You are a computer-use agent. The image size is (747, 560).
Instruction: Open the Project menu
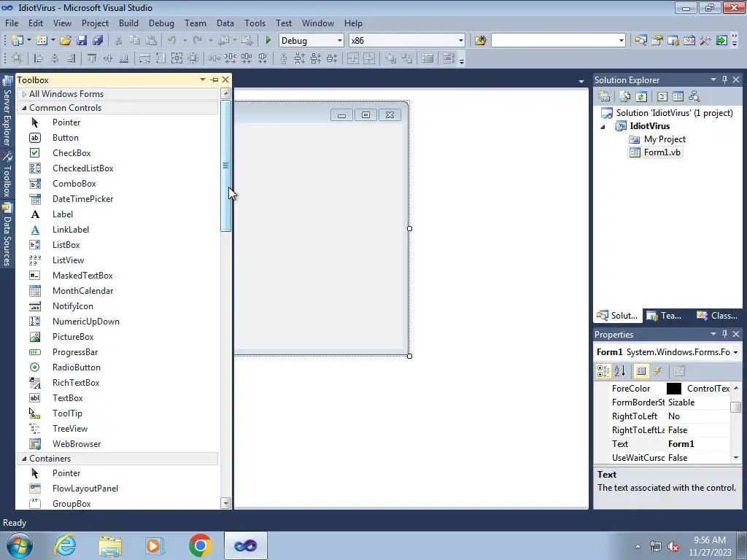click(x=95, y=23)
